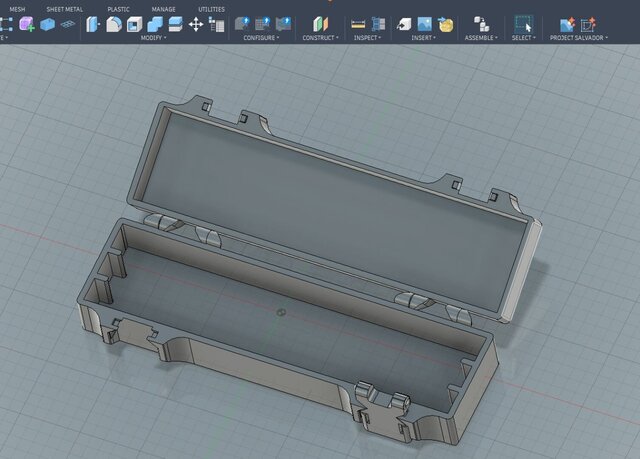Select the Move/Copy arrows tool

click(196, 24)
